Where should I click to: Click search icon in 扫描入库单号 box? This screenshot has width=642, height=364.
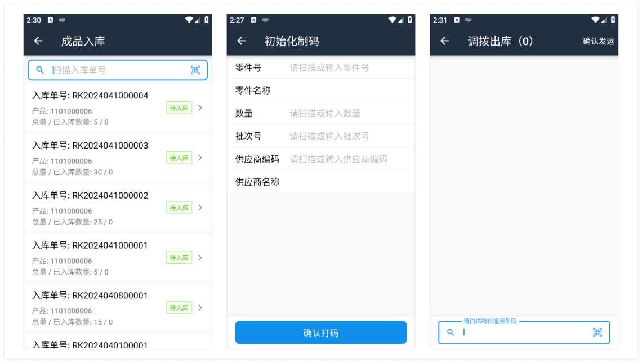pyautogui.click(x=40, y=70)
